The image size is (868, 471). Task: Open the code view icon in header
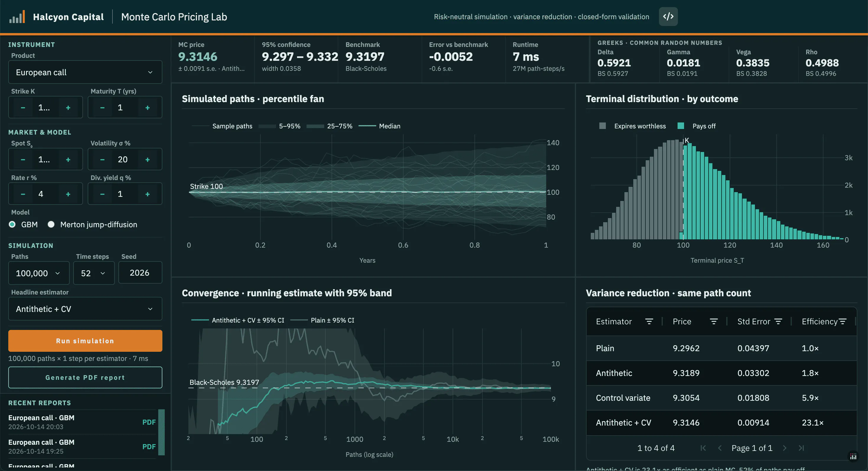[668, 17]
